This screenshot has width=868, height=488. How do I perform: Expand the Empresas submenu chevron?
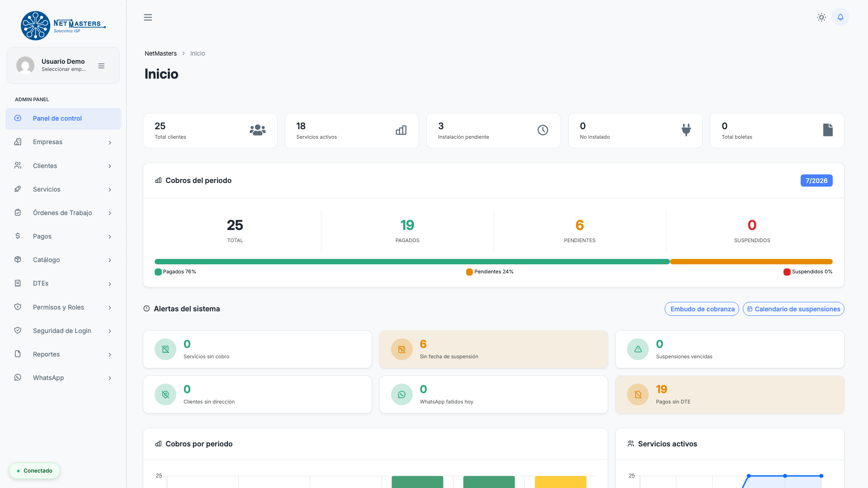[110, 143]
